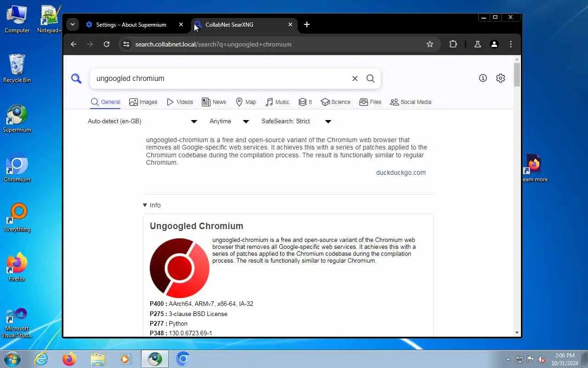588x368 pixels.
Task: Click the Supermium taskbar button
Action: point(155,359)
